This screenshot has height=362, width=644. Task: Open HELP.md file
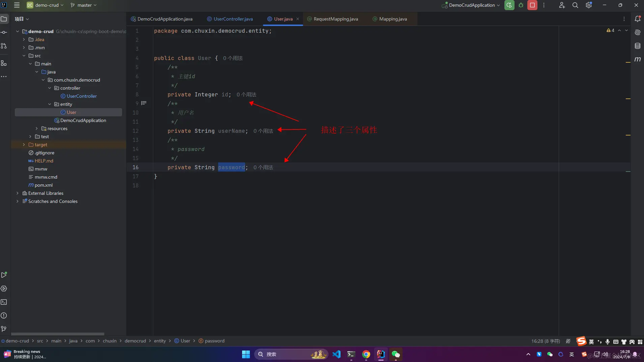(x=44, y=161)
